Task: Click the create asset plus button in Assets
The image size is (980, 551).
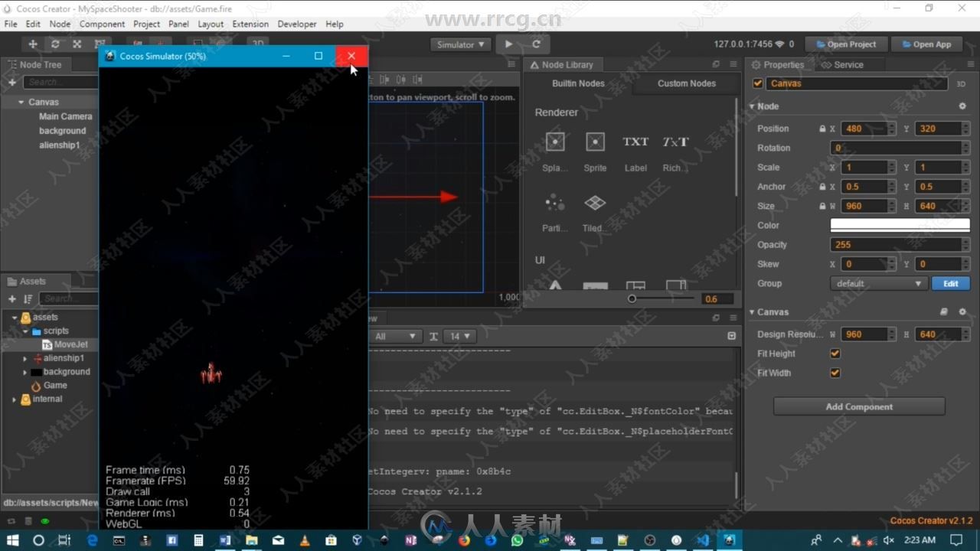Action: tap(11, 298)
